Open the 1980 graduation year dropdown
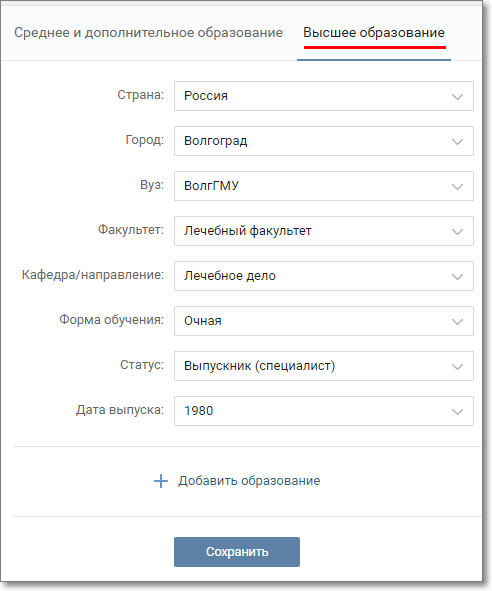Viewport: 492px width, 591px height. (x=323, y=411)
